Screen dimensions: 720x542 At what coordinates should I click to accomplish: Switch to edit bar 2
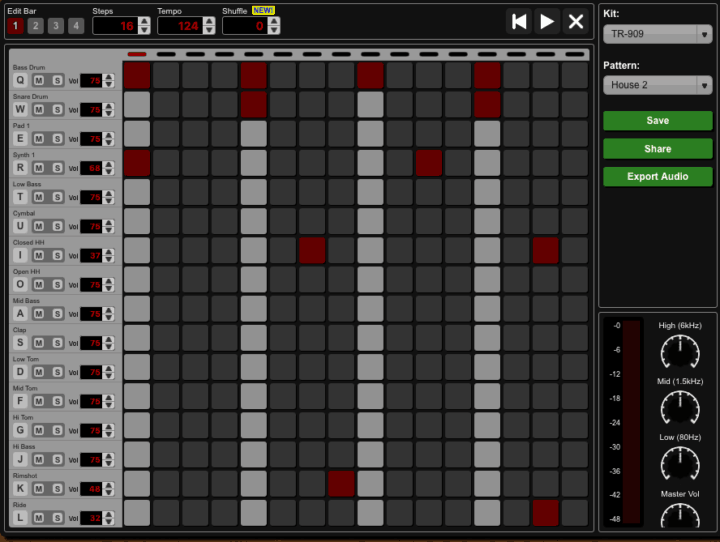34,25
